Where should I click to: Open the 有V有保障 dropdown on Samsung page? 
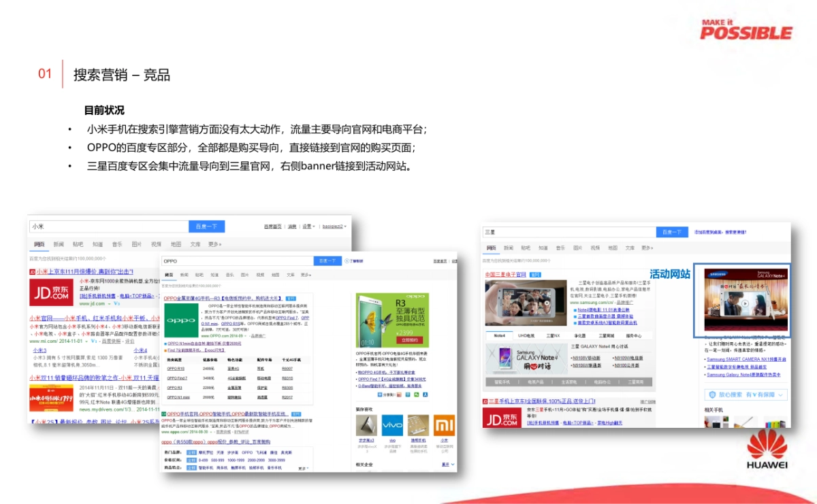780,395
